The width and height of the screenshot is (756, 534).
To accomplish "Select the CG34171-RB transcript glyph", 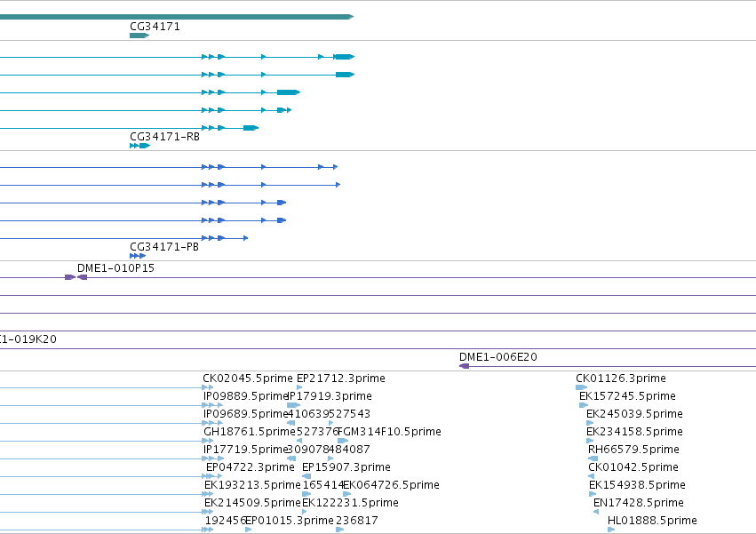I will point(139,146).
